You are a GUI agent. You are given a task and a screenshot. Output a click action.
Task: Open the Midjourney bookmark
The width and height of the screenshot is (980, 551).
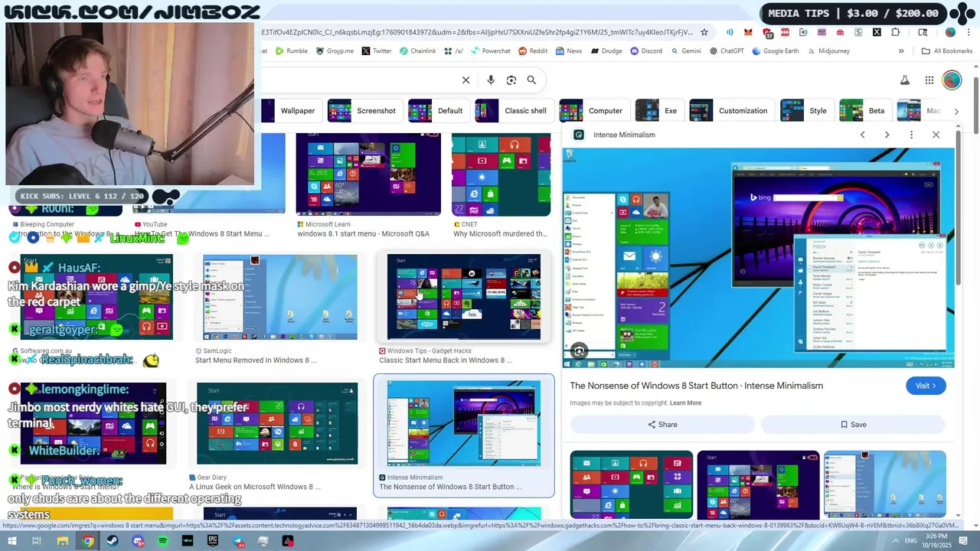coord(828,51)
